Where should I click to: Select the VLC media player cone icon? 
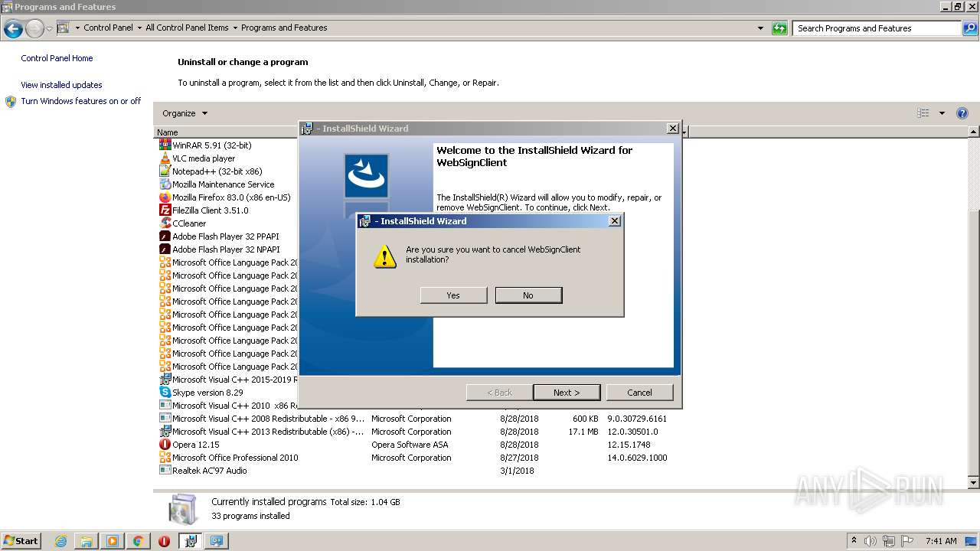pos(165,158)
